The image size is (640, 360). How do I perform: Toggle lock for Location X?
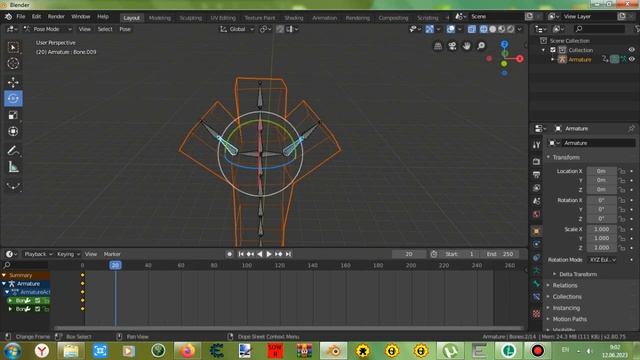point(622,171)
